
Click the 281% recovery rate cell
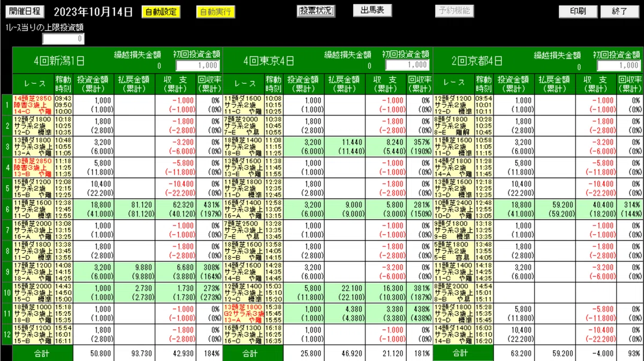click(x=419, y=209)
